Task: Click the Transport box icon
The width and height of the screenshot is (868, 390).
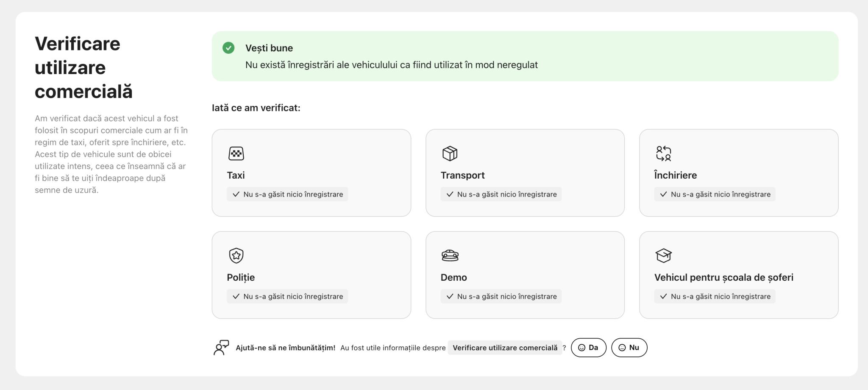Action: coord(450,153)
